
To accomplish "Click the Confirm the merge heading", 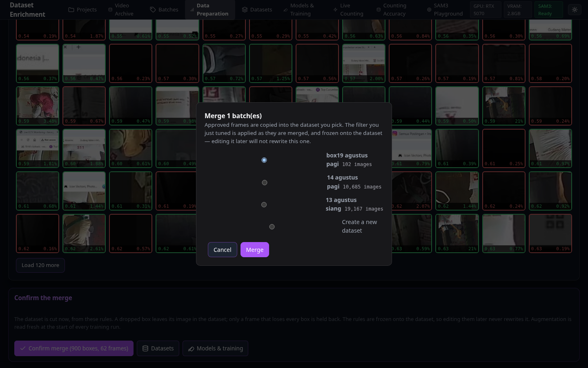I will point(43,298).
